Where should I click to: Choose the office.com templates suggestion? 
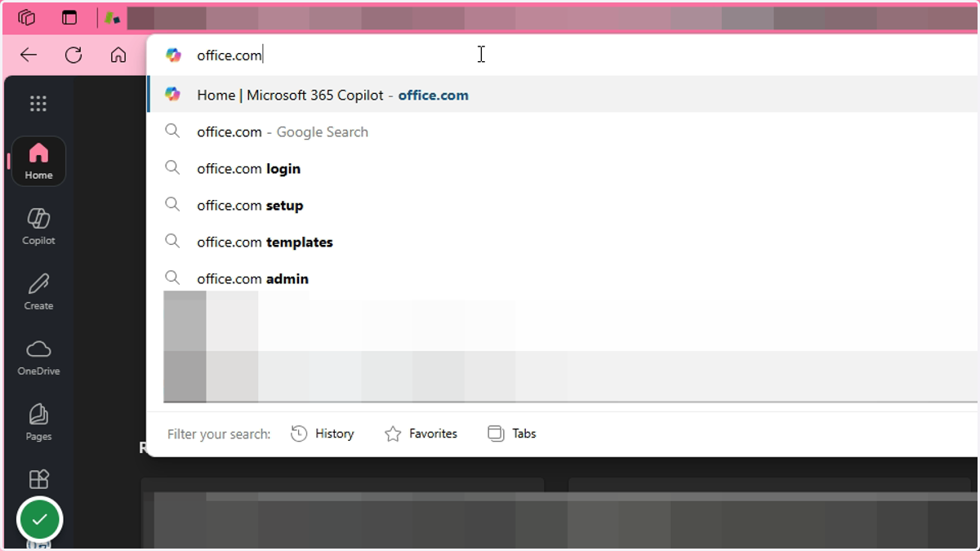(x=563, y=242)
